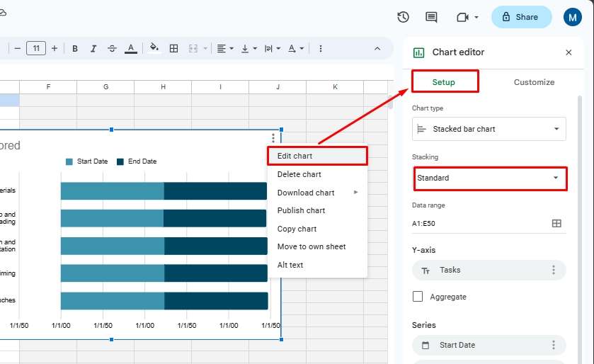Click the chart's bottom-center resize handle
The height and width of the screenshot is (364, 594).
pos(111,339)
